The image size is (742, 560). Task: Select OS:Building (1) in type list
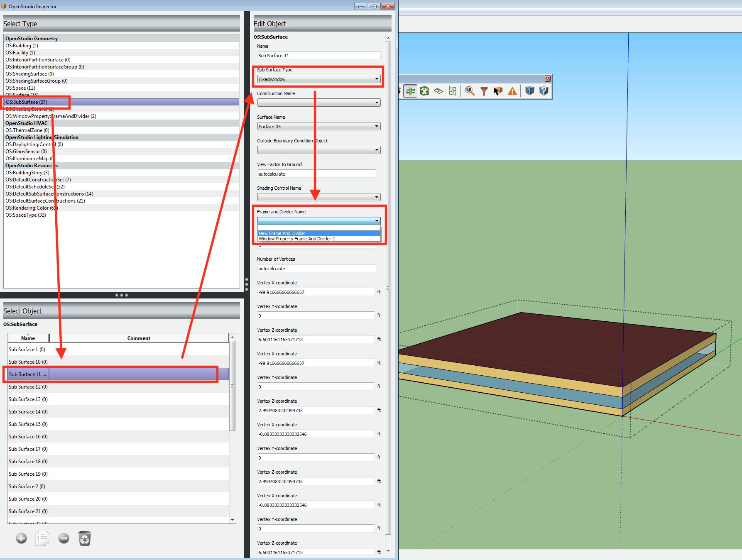pos(121,46)
